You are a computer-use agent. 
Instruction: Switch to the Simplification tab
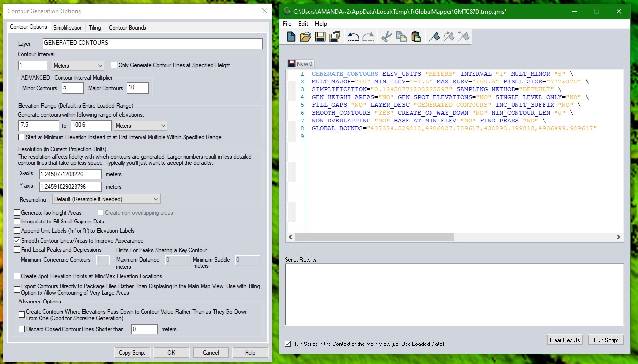coord(68,28)
